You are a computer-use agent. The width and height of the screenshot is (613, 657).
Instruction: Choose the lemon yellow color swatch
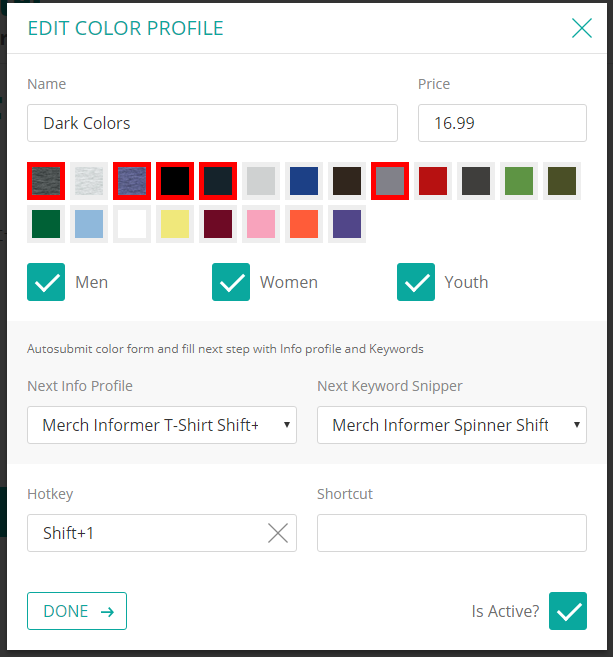(x=175, y=224)
